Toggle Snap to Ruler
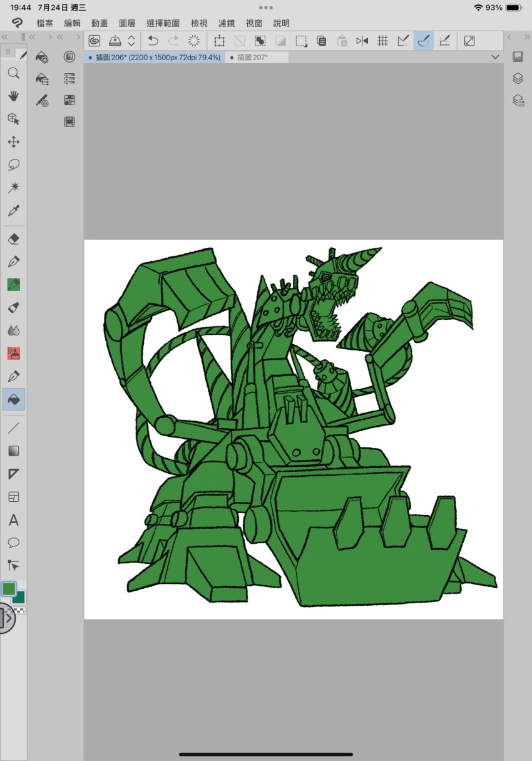 404,41
